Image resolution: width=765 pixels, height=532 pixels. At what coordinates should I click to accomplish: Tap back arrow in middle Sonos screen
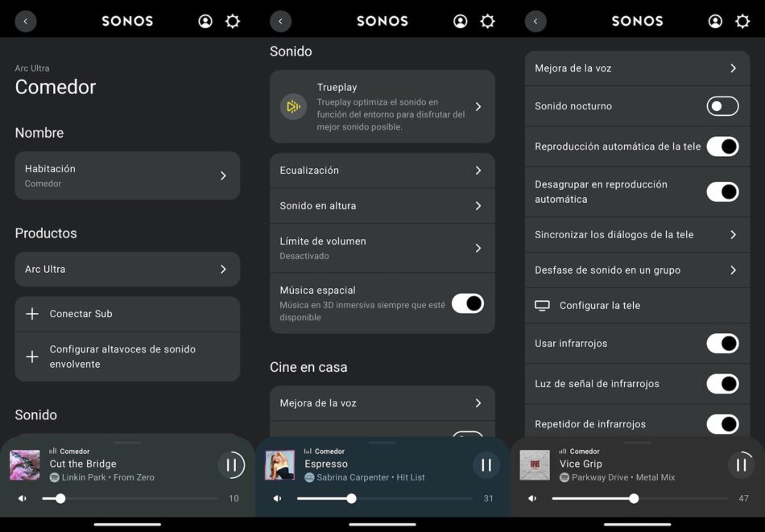pos(280,22)
